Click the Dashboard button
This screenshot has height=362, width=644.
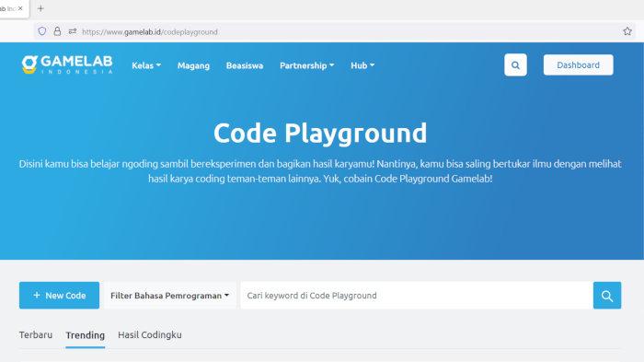(x=579, y=65)
